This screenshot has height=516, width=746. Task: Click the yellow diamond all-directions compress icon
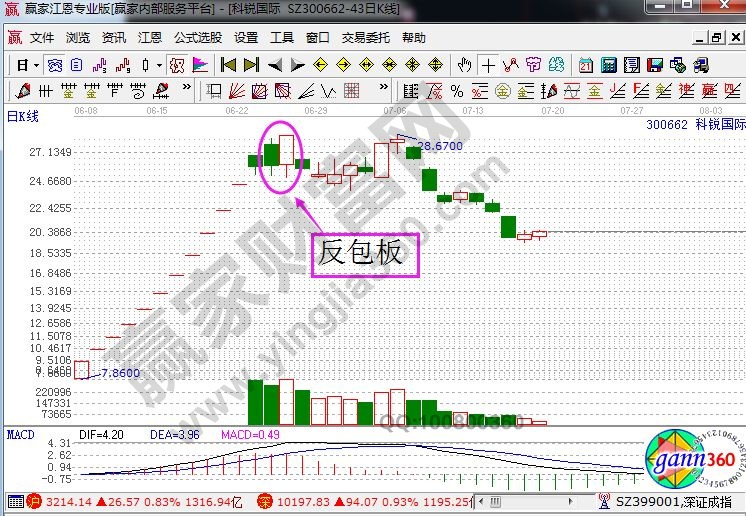tap(412, 65)
